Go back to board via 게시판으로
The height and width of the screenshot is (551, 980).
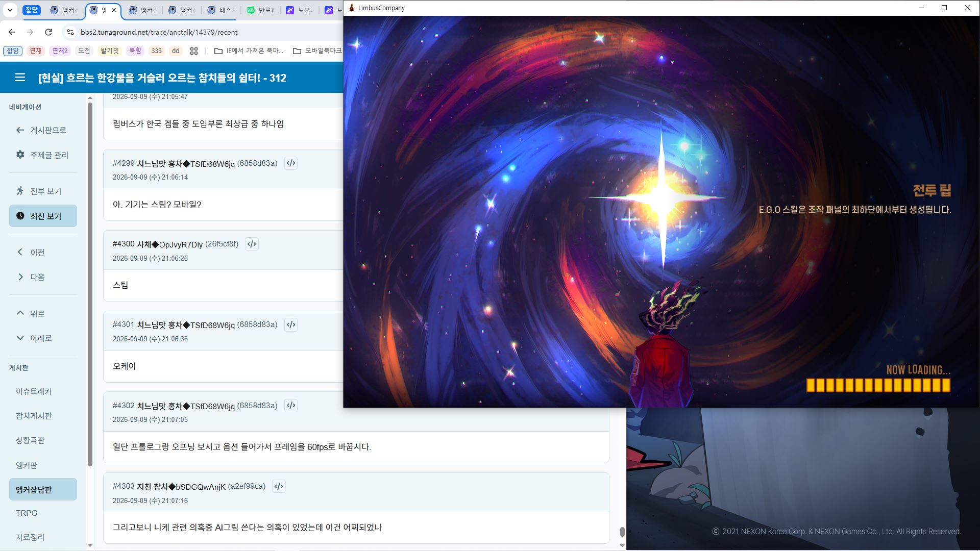(43, 130)
